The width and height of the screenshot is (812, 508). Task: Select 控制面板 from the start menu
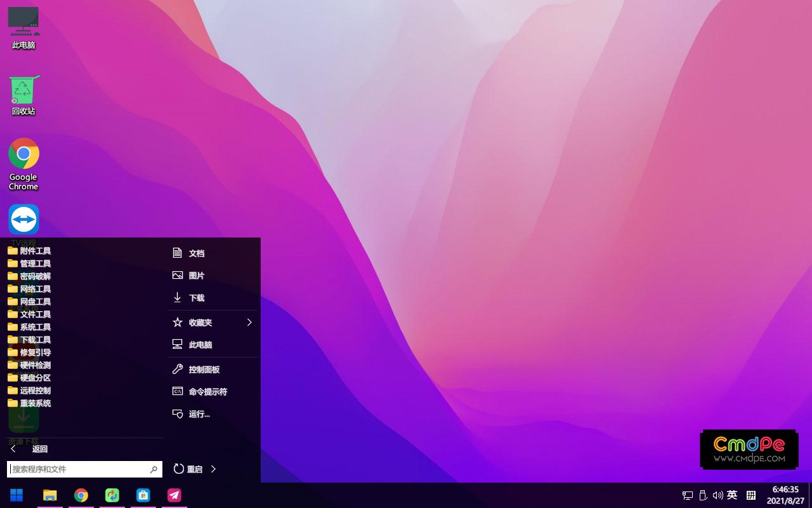click(204, 370)
